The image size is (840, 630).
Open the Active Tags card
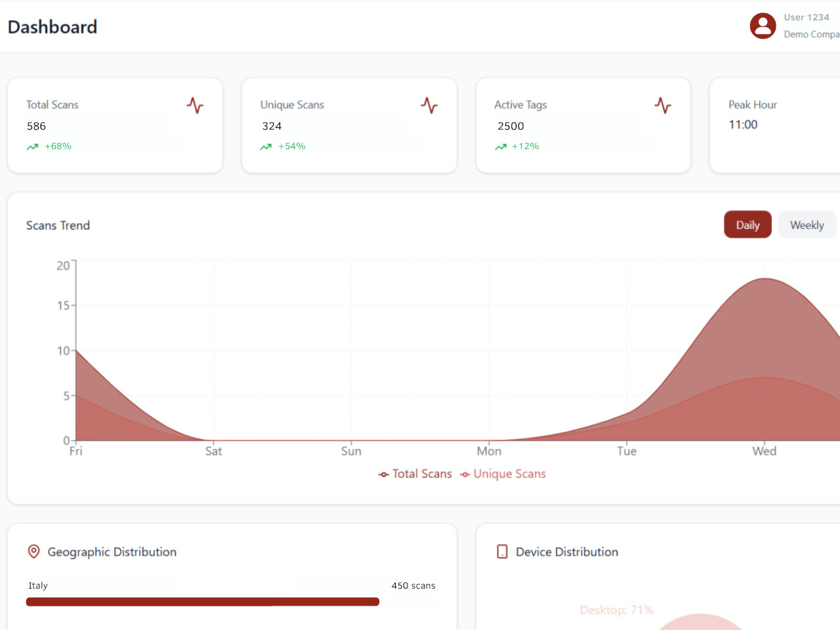(583, 125)
